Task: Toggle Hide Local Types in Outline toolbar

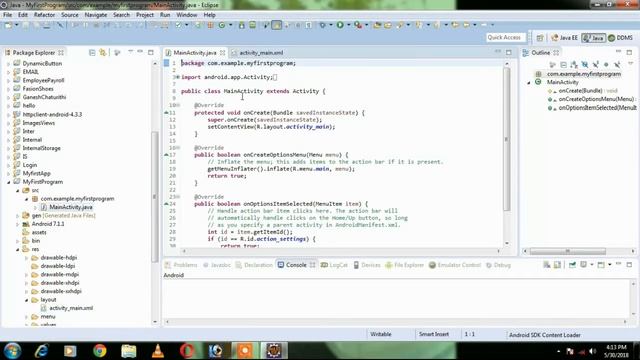Action: point(617,64)
